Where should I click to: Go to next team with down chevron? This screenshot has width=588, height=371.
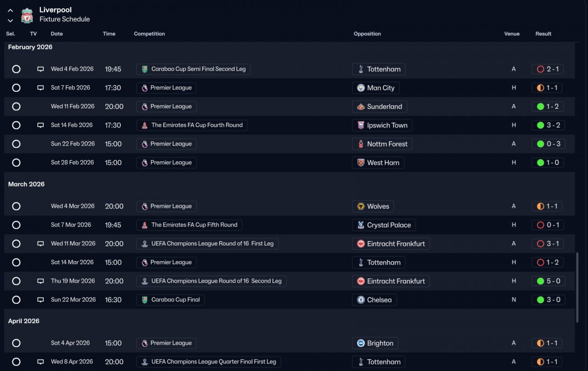click(x=11, y=20)
